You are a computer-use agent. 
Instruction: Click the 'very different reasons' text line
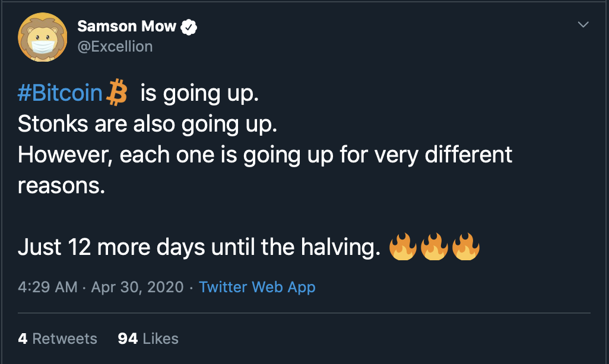coord(264,155)
